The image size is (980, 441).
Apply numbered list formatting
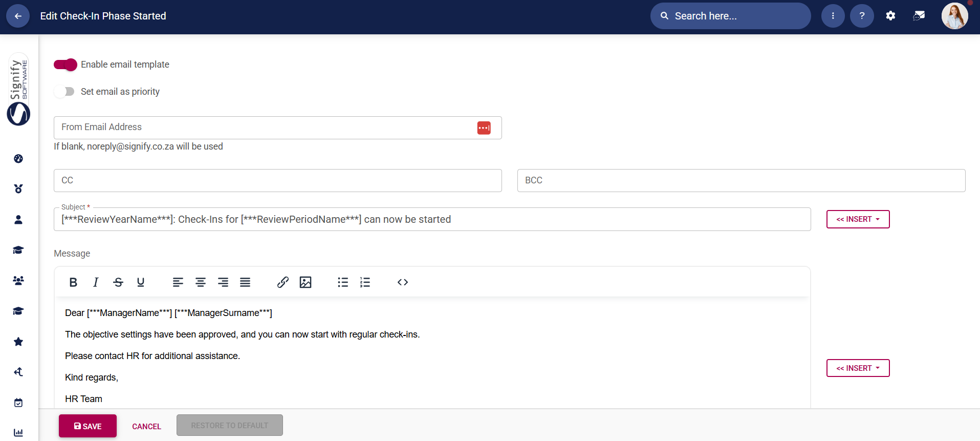coord(365,282)
